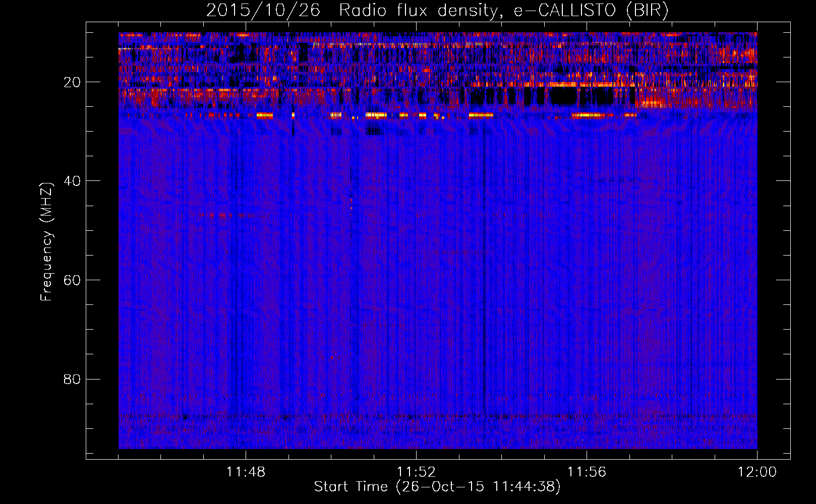Click the 11:52 time tick label
This screenshot has height=504, width=816.
[x=416, y=472]
